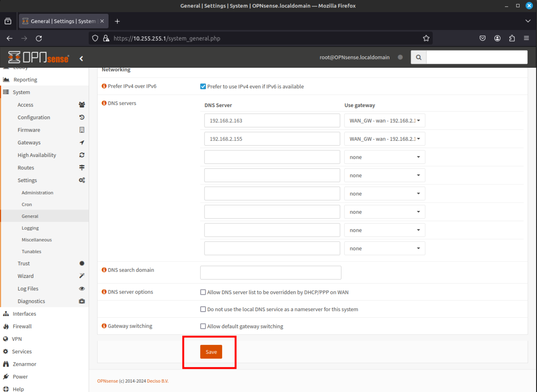Viewport: 537px width, 392px height.
Task: Open the Administration settings page
Action: 37,193
